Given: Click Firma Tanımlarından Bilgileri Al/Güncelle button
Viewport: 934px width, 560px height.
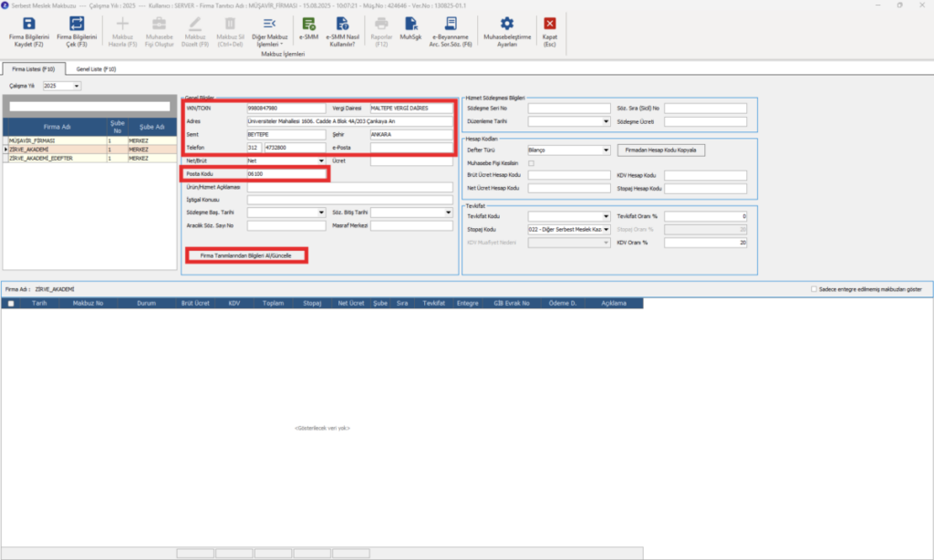Looking at the screenshot, I should [x=246, y=255].
